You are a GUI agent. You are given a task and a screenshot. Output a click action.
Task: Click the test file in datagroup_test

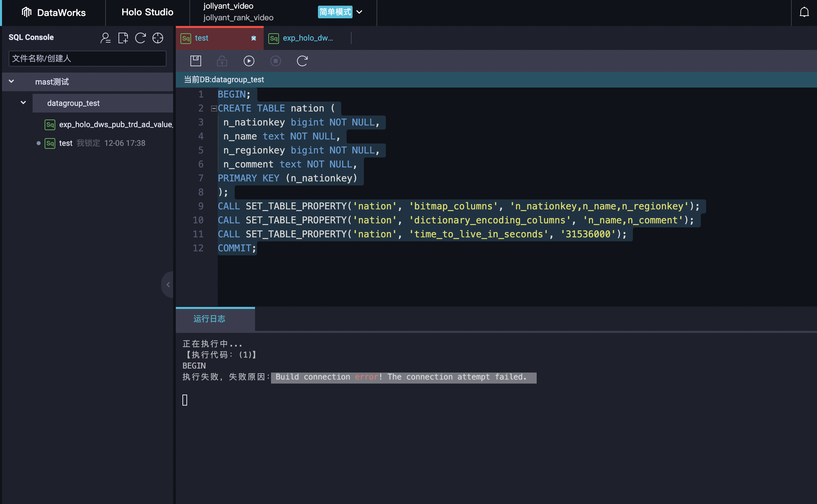click(66, 142)
